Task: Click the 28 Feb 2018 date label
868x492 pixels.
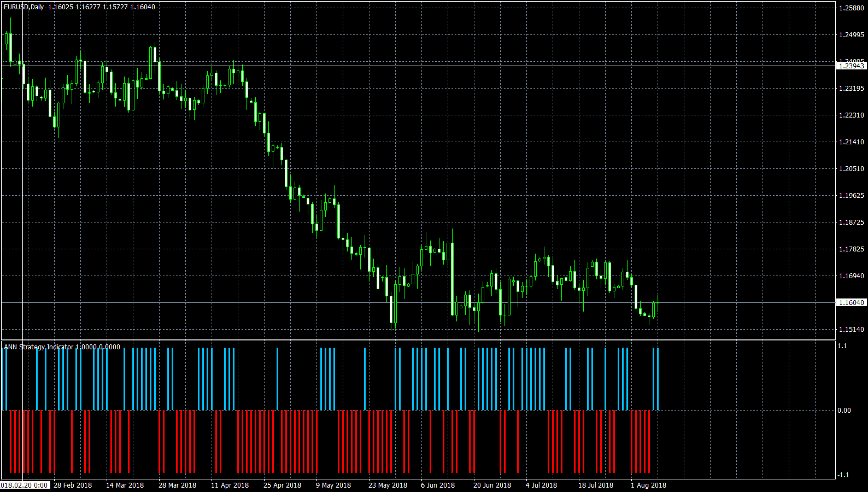Action: [x=73, y=485]
